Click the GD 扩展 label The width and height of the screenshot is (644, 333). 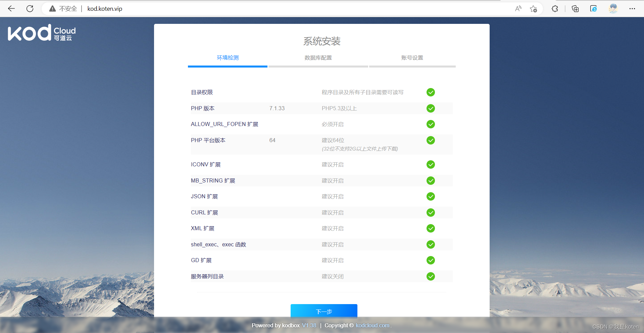click(x=201, y=260)
